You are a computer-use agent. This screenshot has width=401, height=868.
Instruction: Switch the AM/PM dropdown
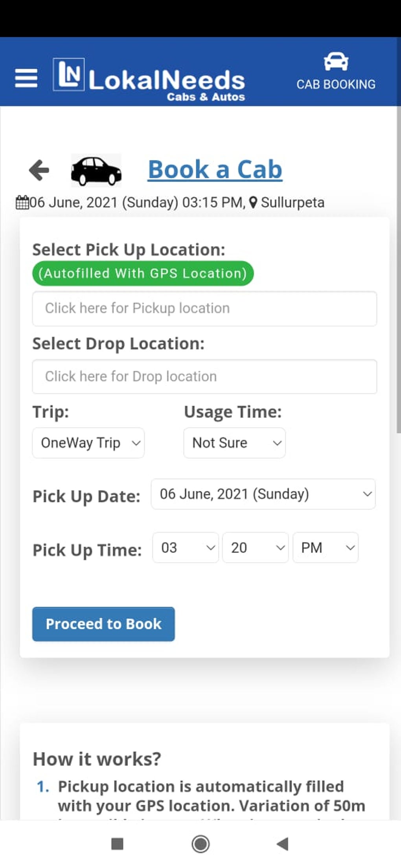coord(326,548)
